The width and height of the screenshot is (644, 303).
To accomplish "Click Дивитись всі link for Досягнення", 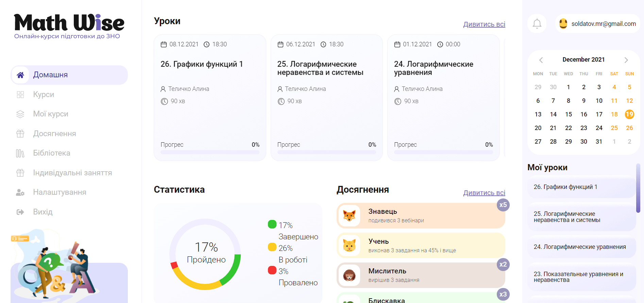I will pos(484,193).
